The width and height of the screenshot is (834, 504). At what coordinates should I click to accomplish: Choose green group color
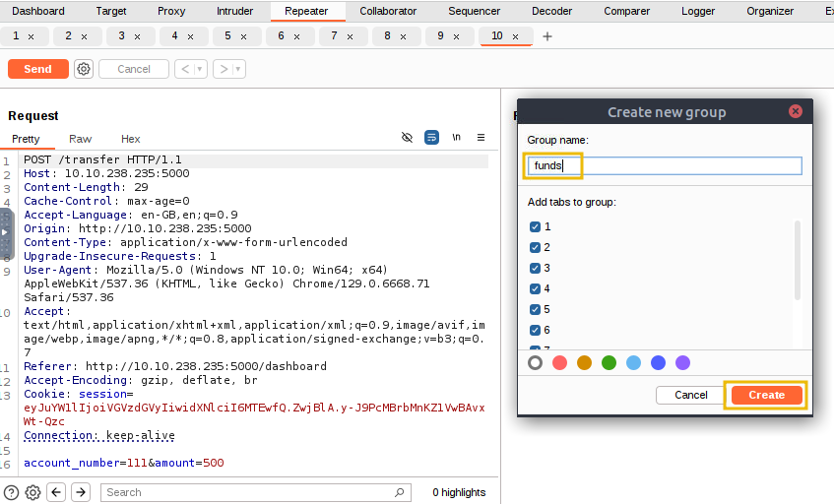(609, 363)
